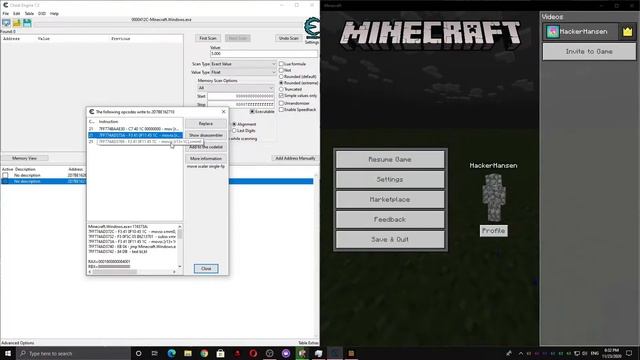
Task: Select Rounded (extreme) radio option
Action: 281,83
